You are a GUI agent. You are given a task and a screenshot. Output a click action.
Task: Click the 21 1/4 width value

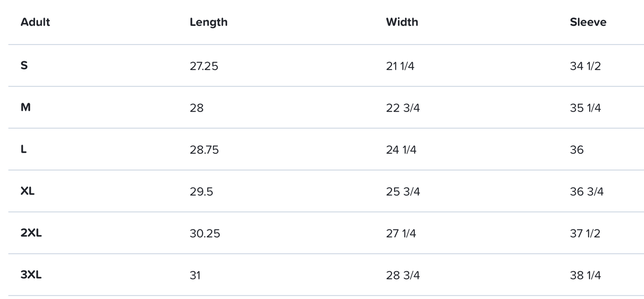pyautogui.click(x=400, y=66)
